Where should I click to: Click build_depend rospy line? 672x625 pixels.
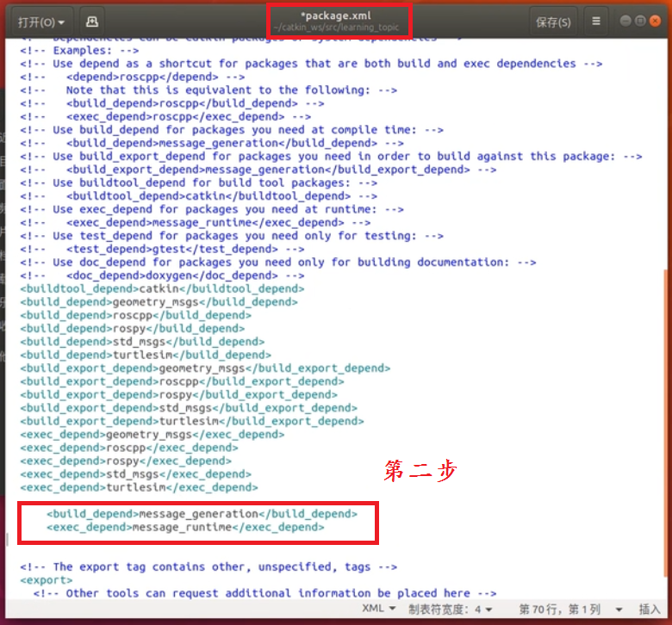[132, 329]
